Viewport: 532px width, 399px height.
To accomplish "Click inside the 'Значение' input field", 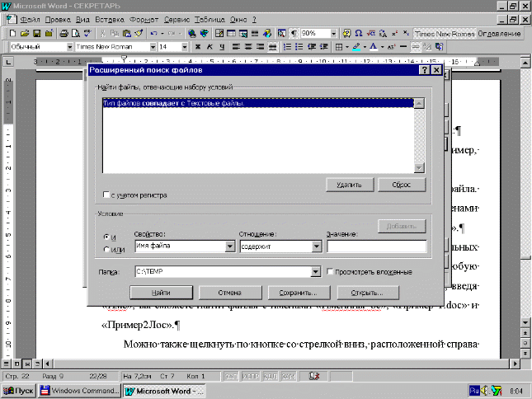I will click(377, 246).
